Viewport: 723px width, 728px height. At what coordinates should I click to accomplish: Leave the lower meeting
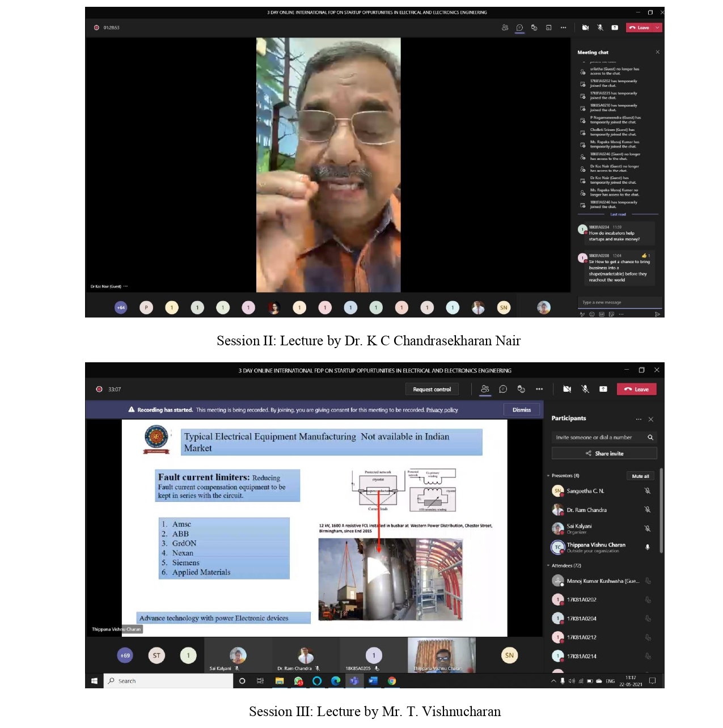click(637, 389)
